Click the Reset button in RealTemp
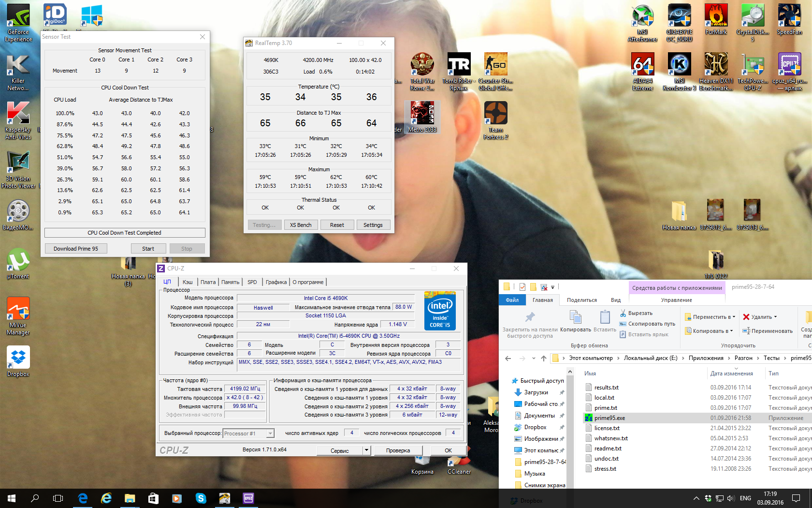 pos(337,225)
